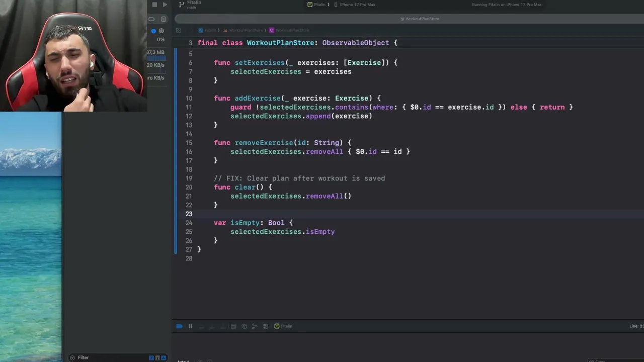Click the webcam video overlay
Viewport: 644px width, 362px height.
73,55
